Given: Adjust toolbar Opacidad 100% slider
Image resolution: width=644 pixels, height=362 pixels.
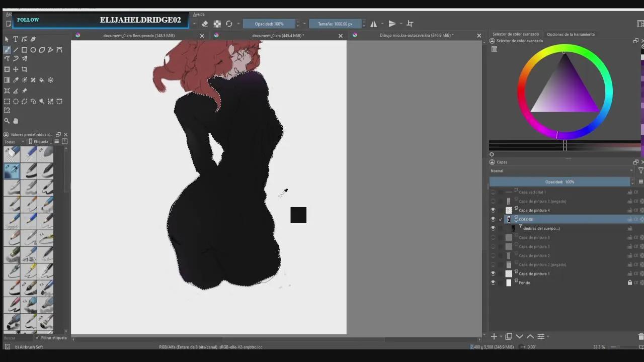Looking at the screenshot, I should click(269, 24).
